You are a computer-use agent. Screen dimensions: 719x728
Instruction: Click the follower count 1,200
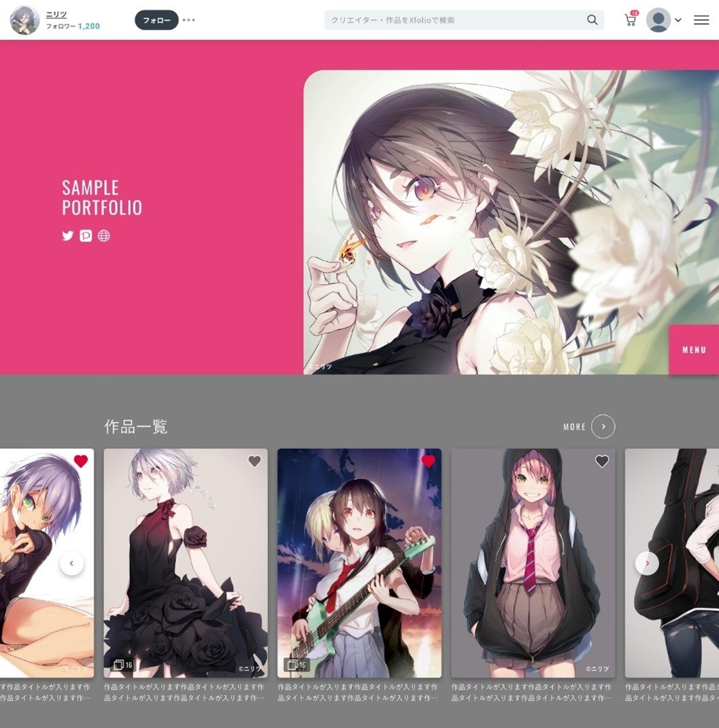88,26
